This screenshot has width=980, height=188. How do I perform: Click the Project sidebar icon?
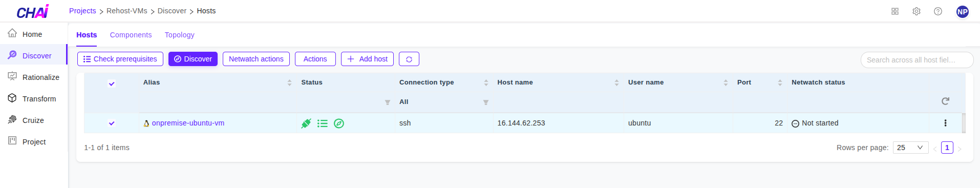click(x=12, y=141)
